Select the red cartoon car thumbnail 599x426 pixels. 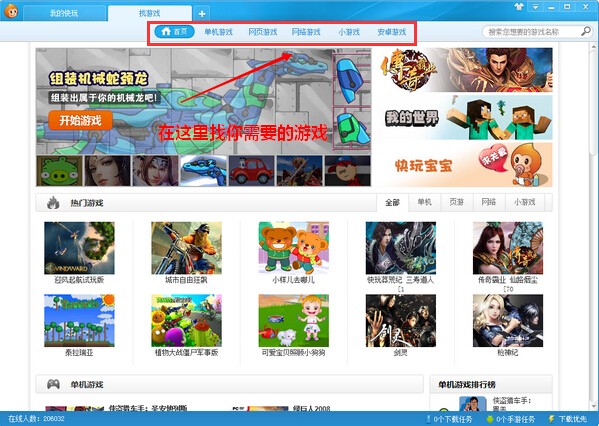[x=252, y=171]
